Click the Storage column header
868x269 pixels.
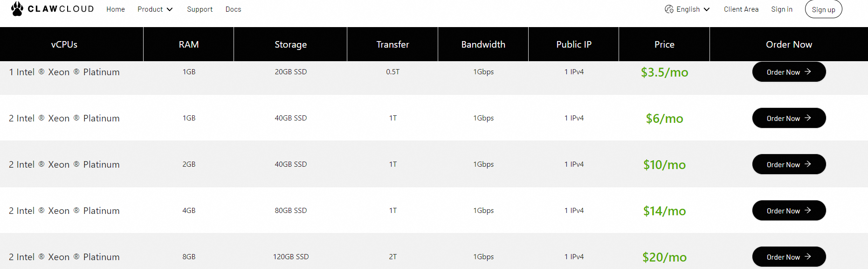(x=290, y=44)
